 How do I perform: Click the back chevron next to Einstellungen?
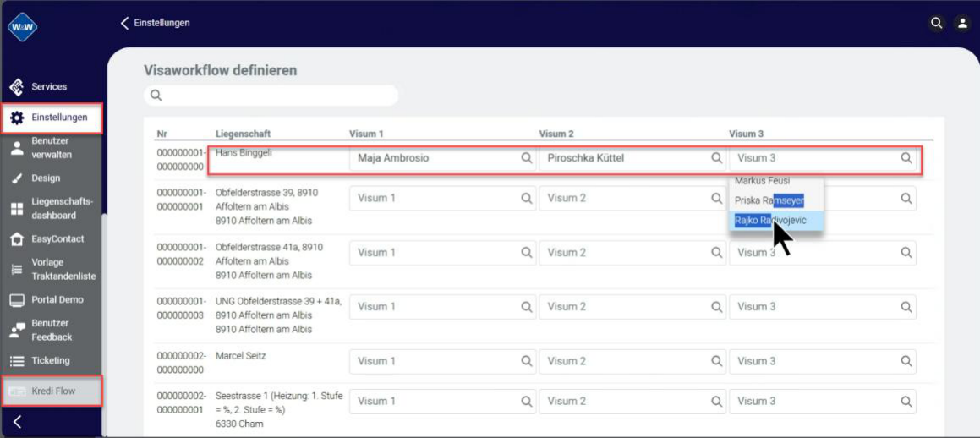point(124,23)
